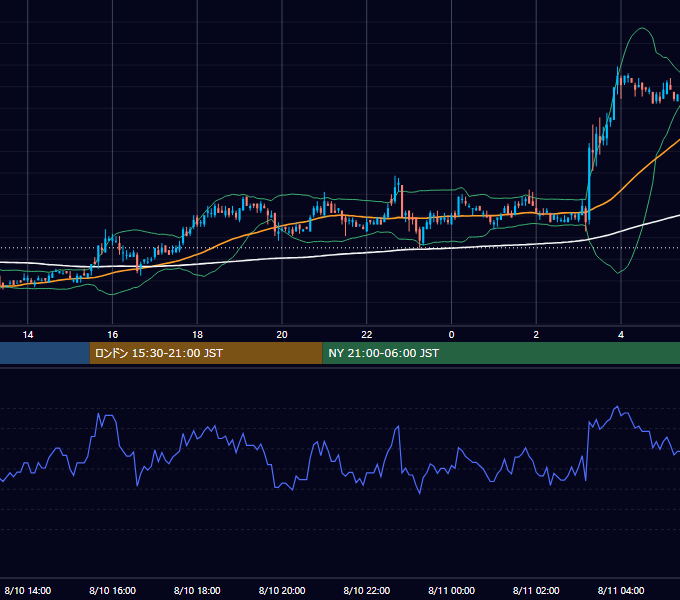This screenshot has width=680, height=600.
Task: Click the 8/11 00:00 date label
Action: tap(451, 590)
